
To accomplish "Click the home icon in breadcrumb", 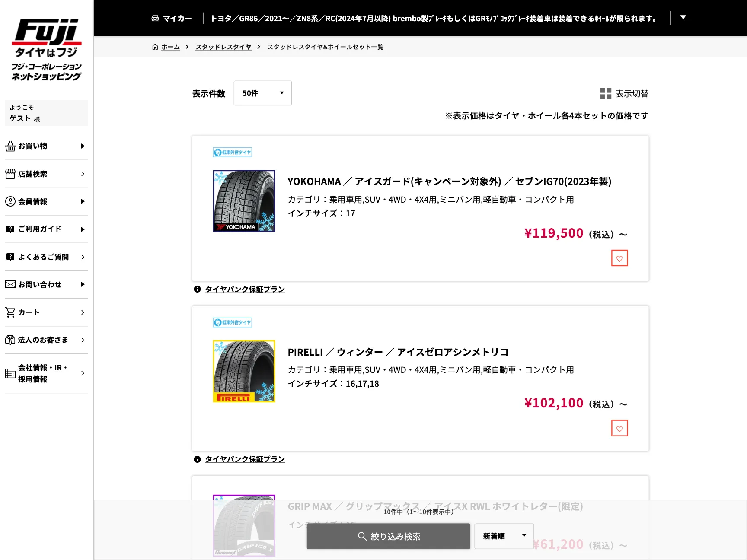I will (x=155, y=47).
